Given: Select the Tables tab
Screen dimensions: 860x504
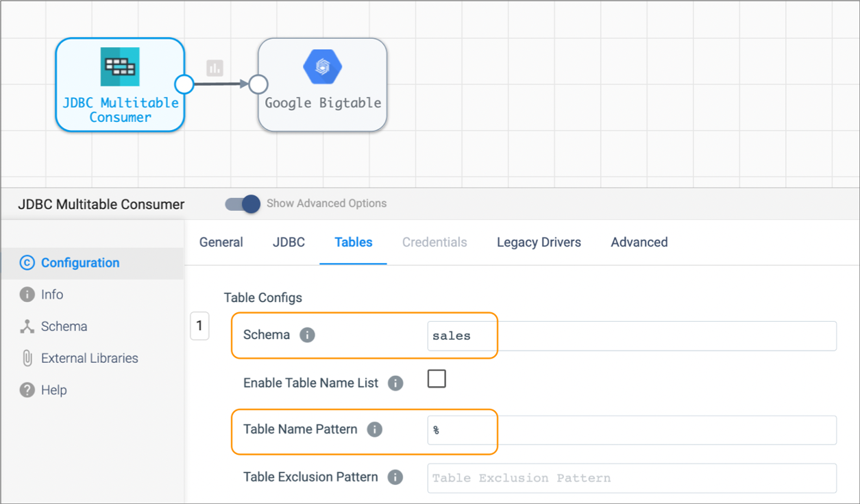Looking at the screenshot, I should click(x=354, y=242).
